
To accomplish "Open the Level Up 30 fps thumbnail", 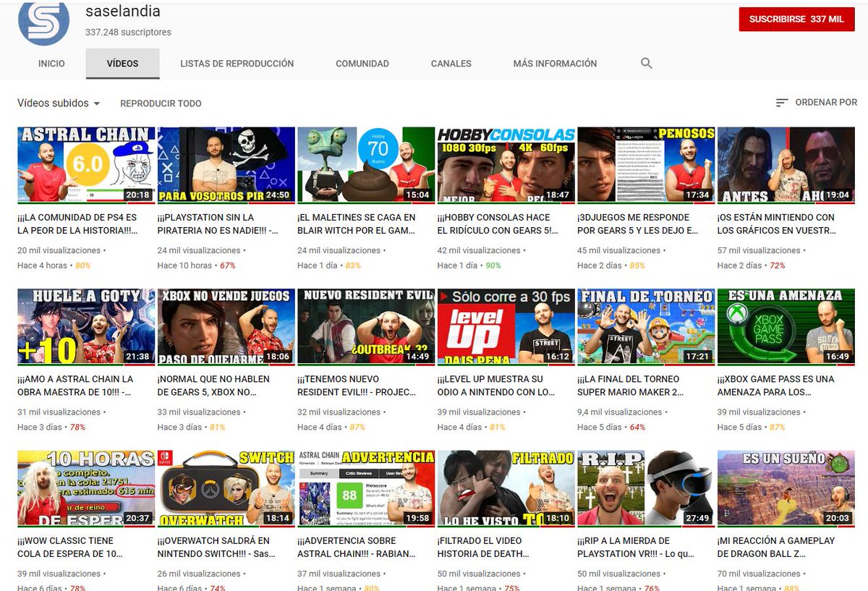I will [506, 327].
